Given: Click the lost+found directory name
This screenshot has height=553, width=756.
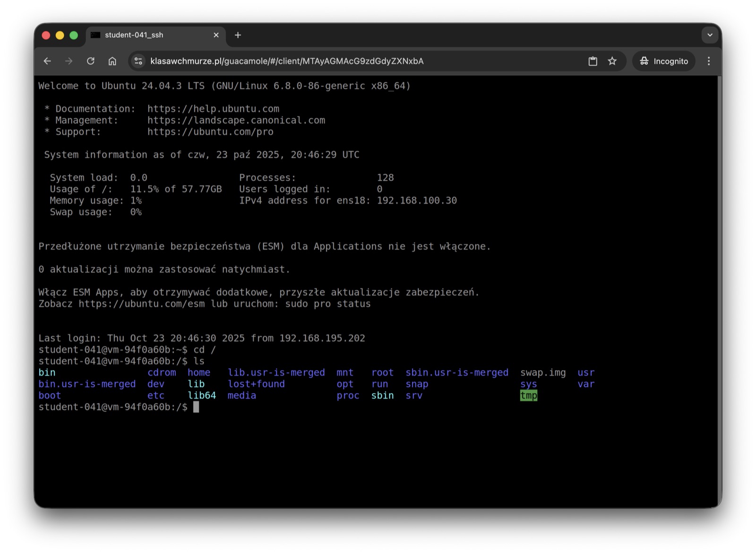Looking at the screenshot, I should coord(256,384).
